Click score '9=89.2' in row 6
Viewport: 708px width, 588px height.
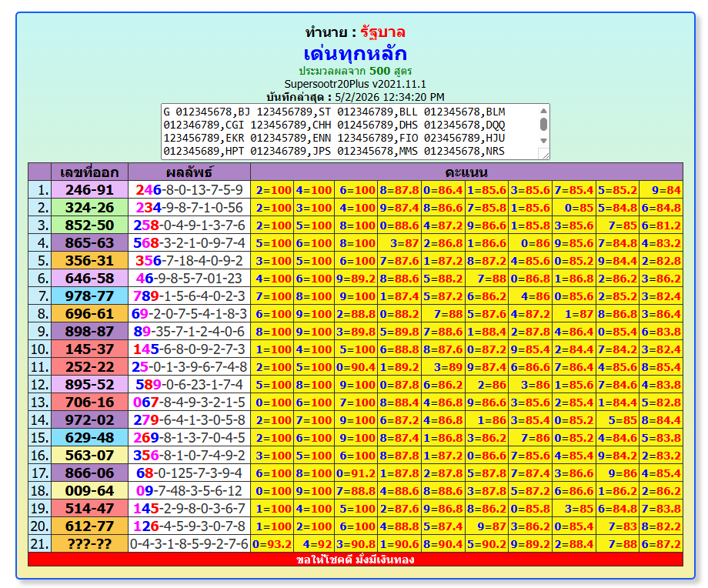(356, 278)
